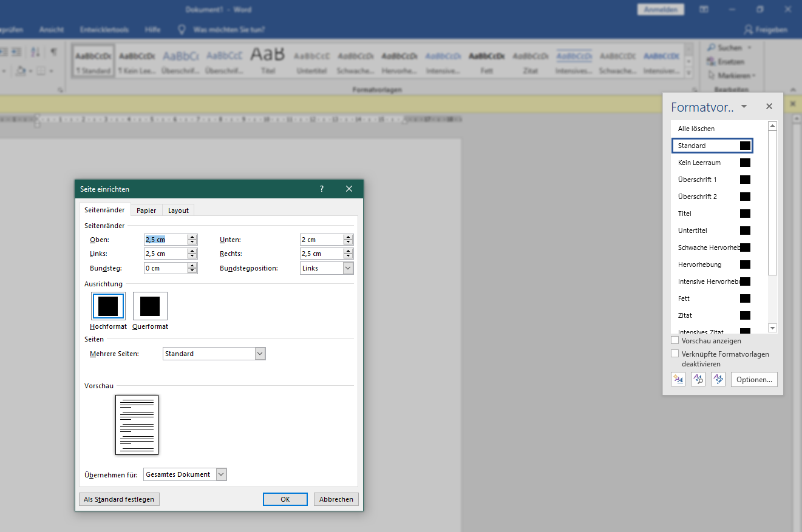Apply the Titel style from the gallery
The width and height of the screenshot is (802, 532).
pos(268,61)
